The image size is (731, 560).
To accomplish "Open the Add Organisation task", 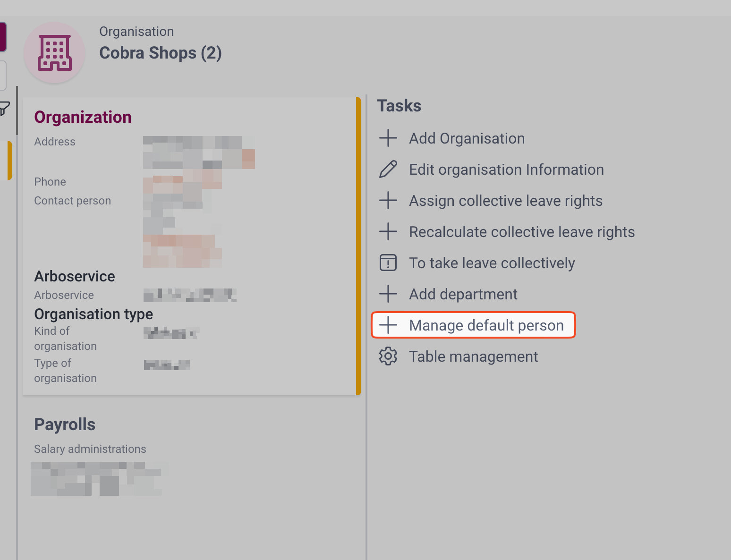I will (467, 138).
